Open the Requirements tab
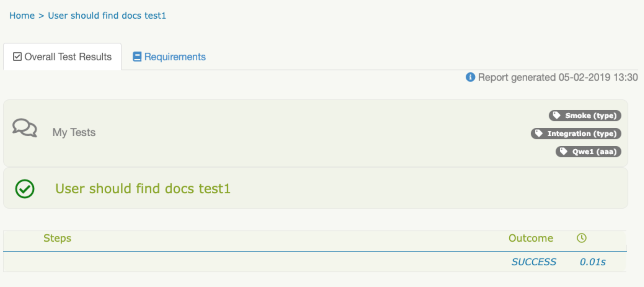Image resolution: width=644 pixels, height=287 pixels. 169,57
